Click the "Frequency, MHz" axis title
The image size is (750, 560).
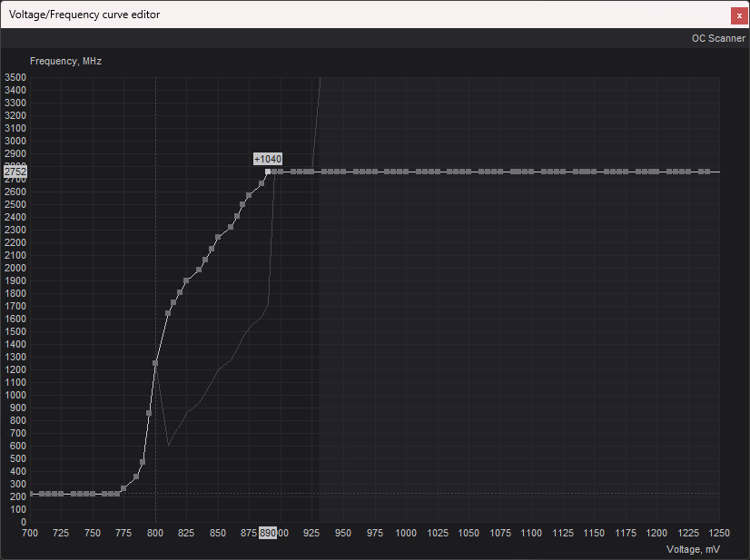65,62
